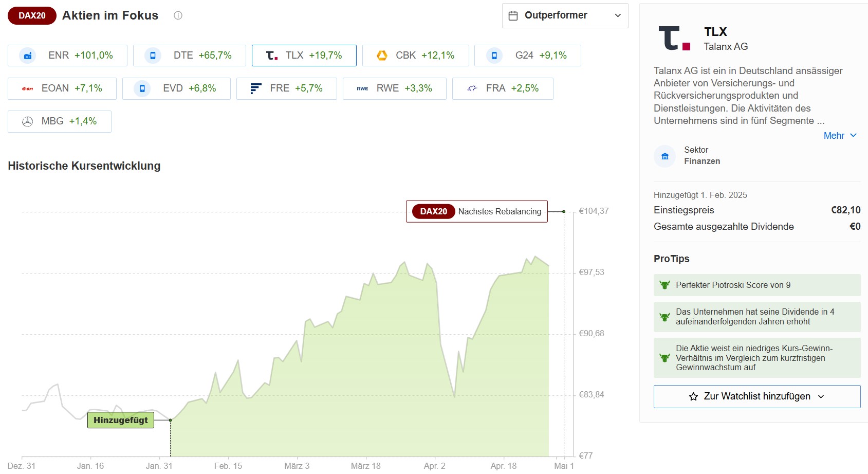This screenshot has height=474, width=868.
Task: Click the €104,37 axis label
Action: (x=594, y=211)
